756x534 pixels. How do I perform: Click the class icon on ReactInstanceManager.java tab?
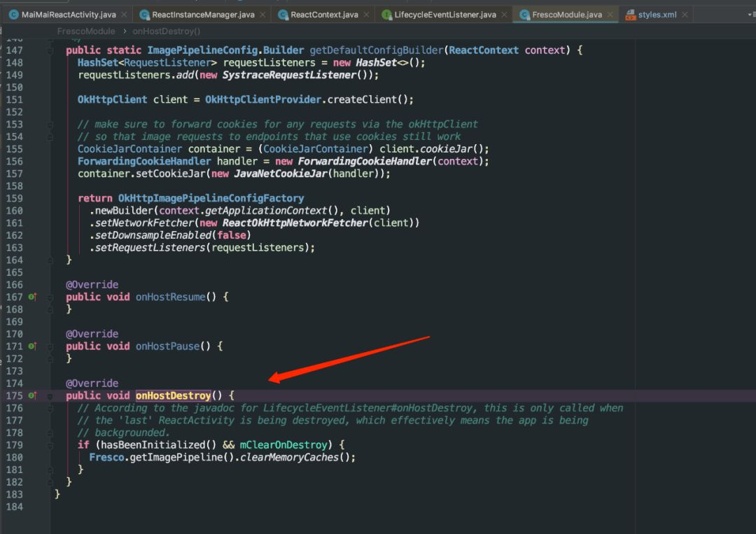[x=144, y=15]
